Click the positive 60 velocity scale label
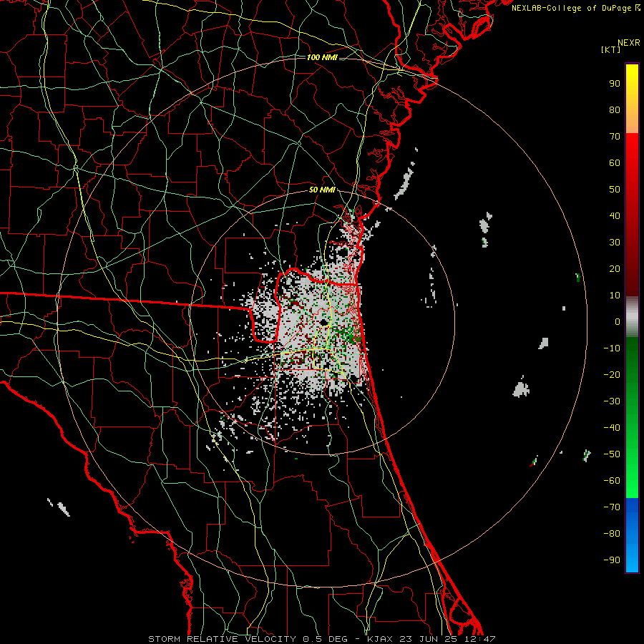 615,162
